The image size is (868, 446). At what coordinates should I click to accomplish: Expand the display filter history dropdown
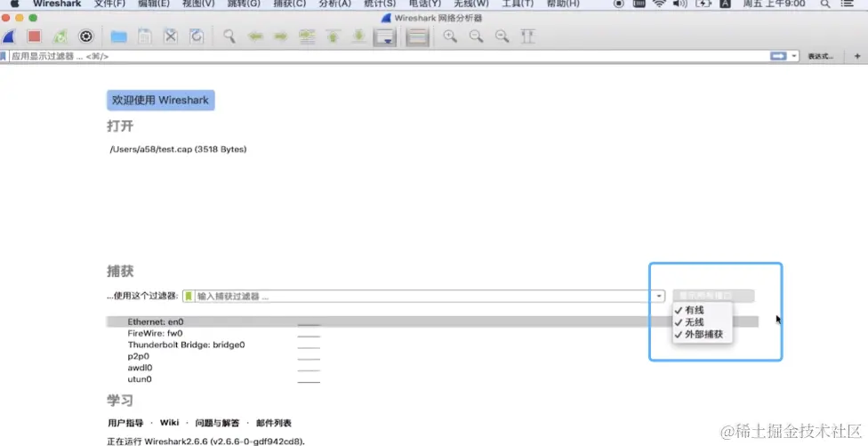[794, 56]
